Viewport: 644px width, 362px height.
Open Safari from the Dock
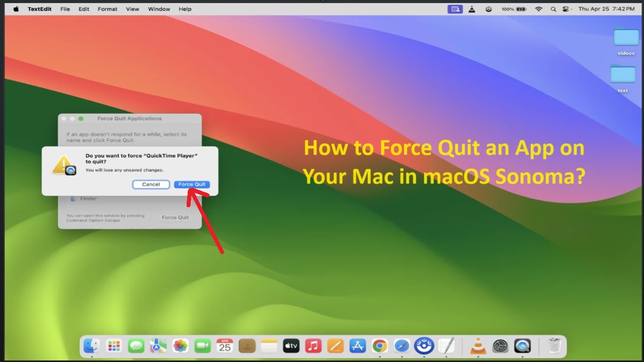tap(402, 346)
